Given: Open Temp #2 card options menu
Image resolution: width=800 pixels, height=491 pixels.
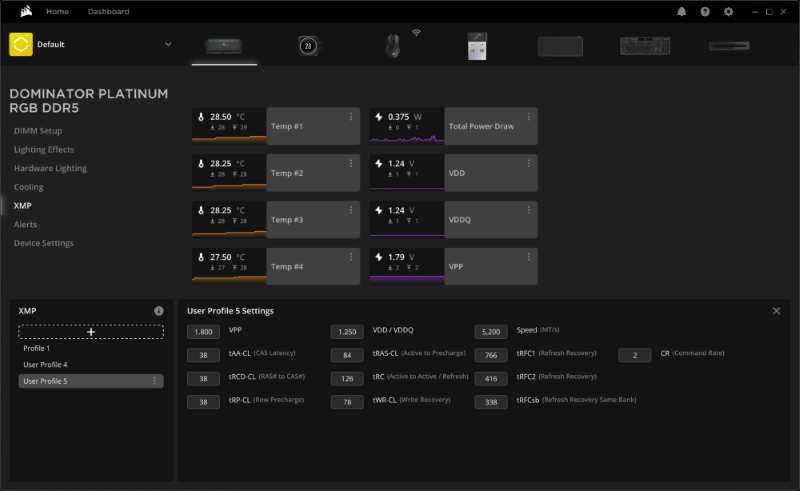Looking at the screenshot, I should [x=351, y=163].
